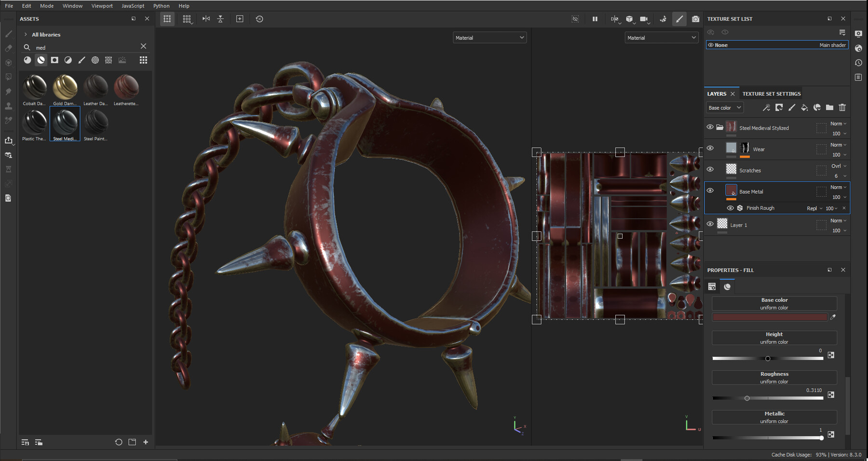Add a paint layer brush icon
The width and height of the screenshot is (868, 461).
pyautogui.click(x=792, y=108)
